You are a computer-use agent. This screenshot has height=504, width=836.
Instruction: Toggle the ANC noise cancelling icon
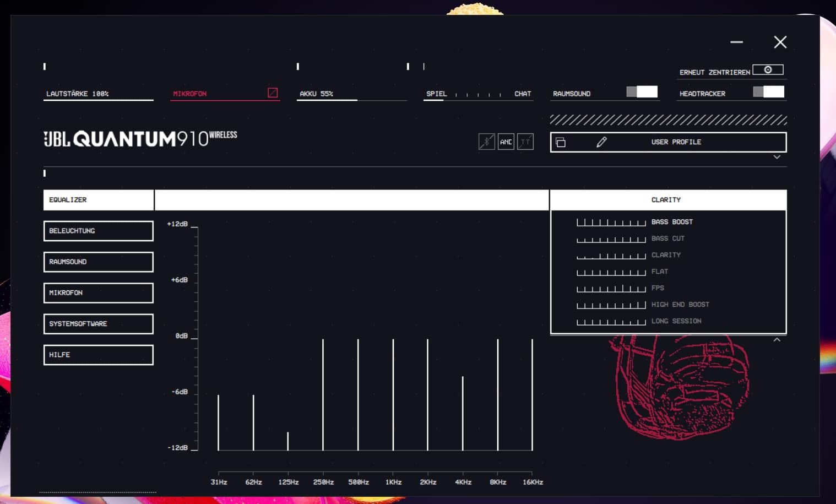click(506, 142)
